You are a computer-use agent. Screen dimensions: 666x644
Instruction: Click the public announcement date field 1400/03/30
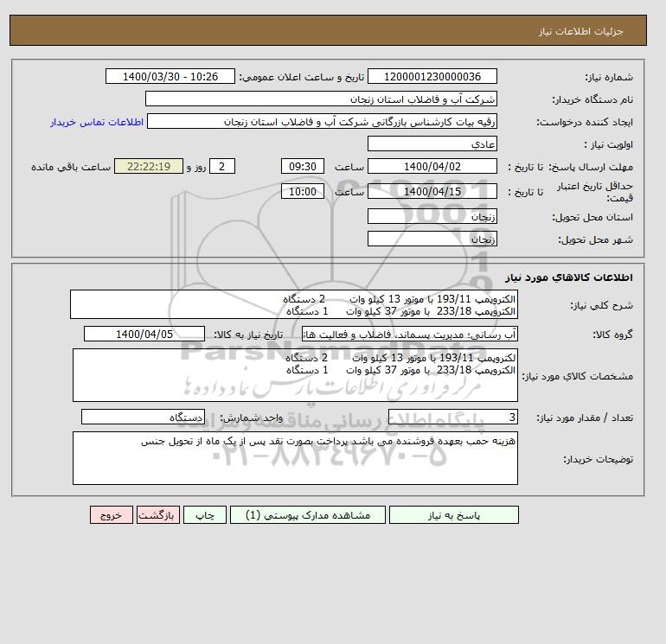click(170, 76)
